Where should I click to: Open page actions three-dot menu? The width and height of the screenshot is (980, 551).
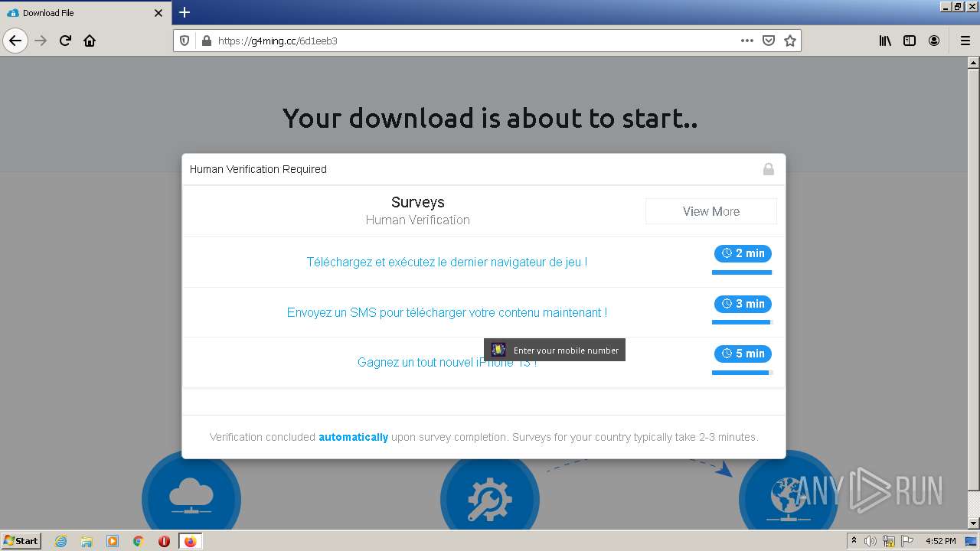coord(747,41)
